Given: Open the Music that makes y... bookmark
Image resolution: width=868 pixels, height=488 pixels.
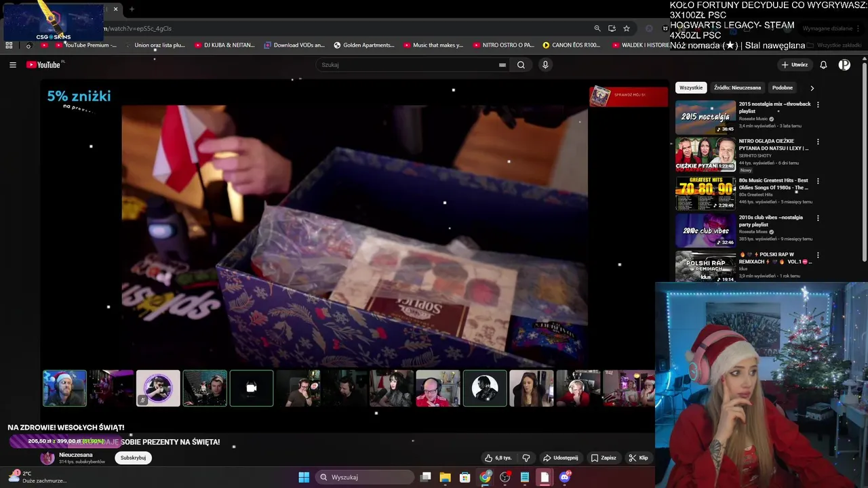Looking at the screenshot, I should tap(433, 45).
